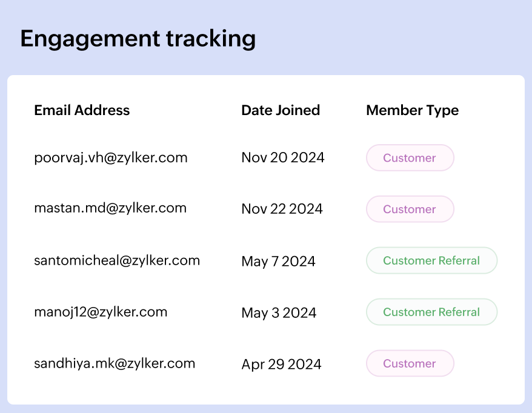Open poorvaj.vh@zylker.com email entry
Screen dimensions: 532x413
pos(111,158)
